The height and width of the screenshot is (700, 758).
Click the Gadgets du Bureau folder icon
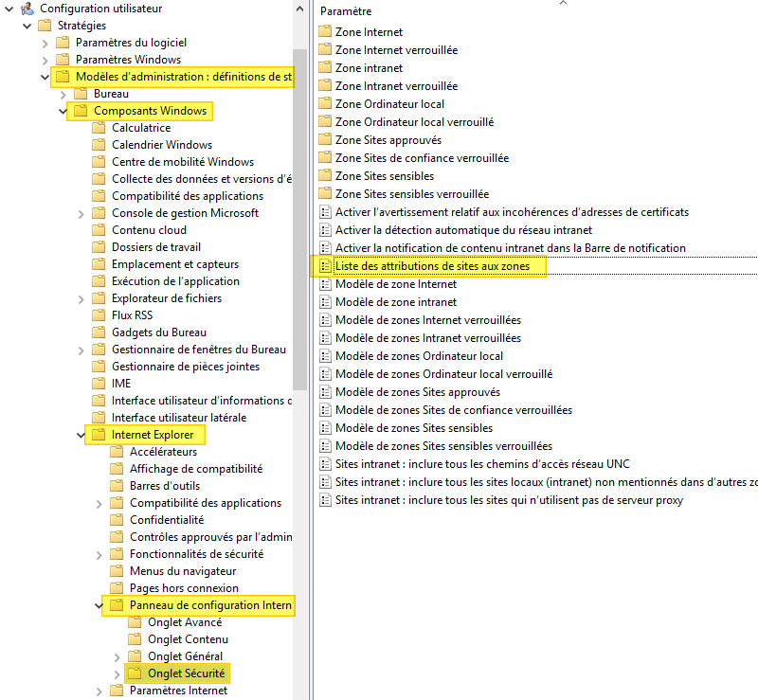pyautogui.click(x=99, y=332)
